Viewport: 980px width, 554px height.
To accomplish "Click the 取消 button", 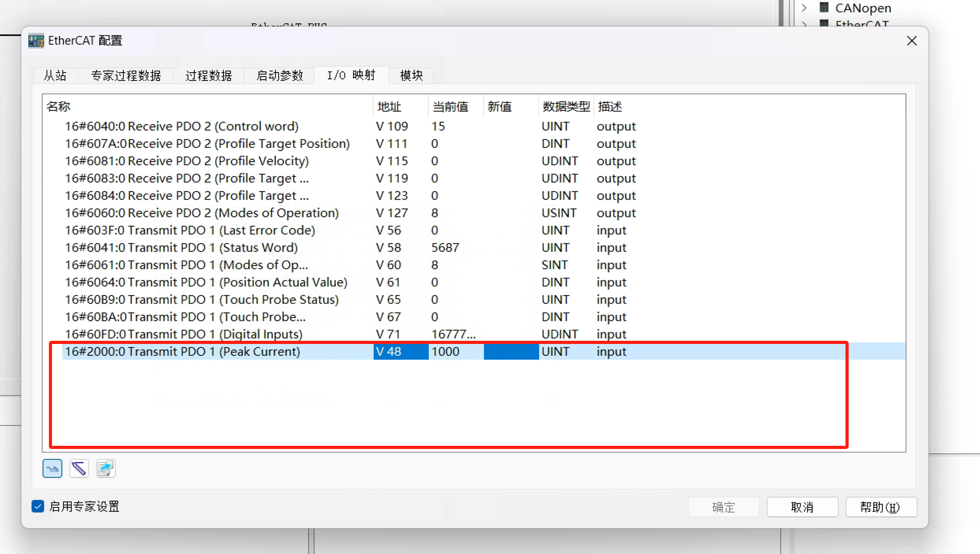I will (x=802, y=507).
